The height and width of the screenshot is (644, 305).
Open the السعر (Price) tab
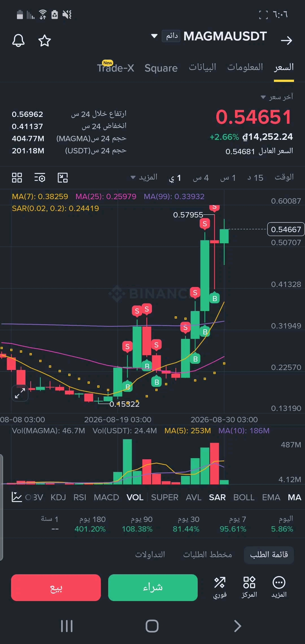coord(284,67)
